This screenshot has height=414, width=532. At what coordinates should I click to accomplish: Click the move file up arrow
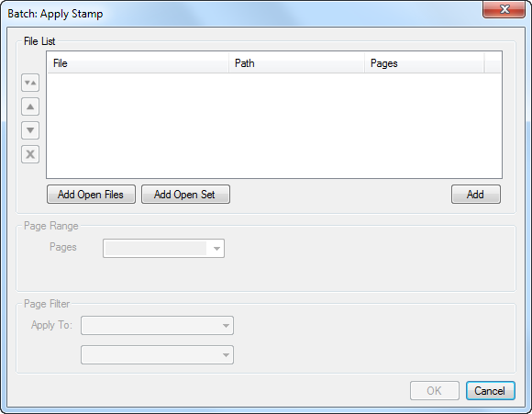30,106
